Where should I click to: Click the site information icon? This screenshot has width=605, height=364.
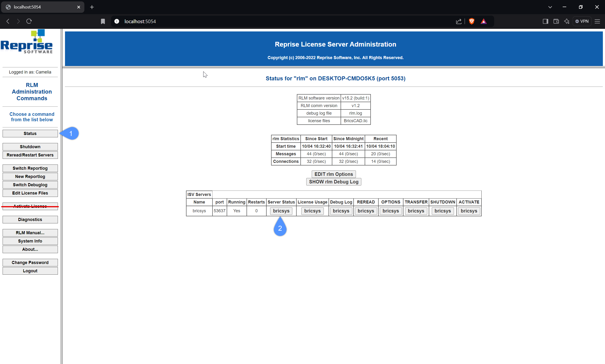click(x=117, y=21)
